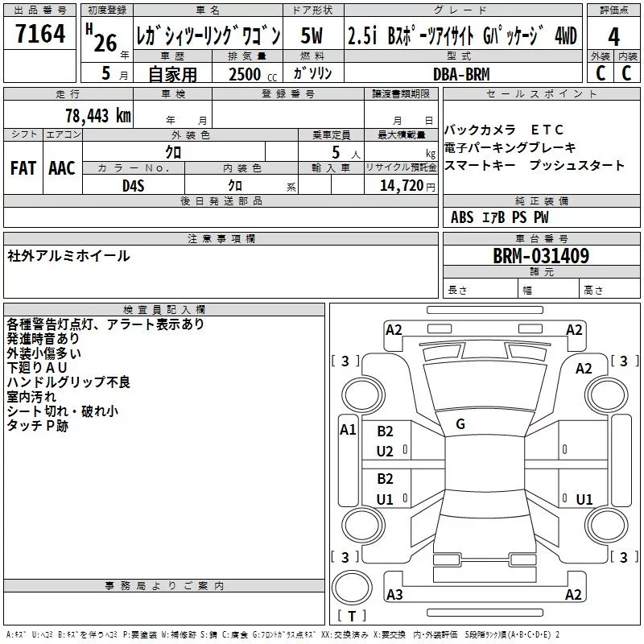Image resolution: width=644 pixels, height=644 pixels.
Task: Click the A3 mark on rear bumper
Action: 394,594
